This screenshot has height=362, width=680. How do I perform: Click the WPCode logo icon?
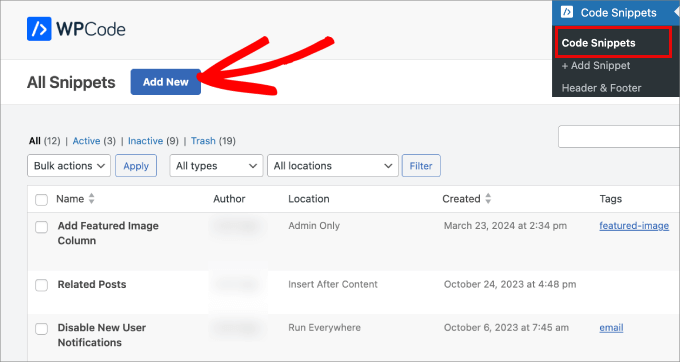click(39, 29)
